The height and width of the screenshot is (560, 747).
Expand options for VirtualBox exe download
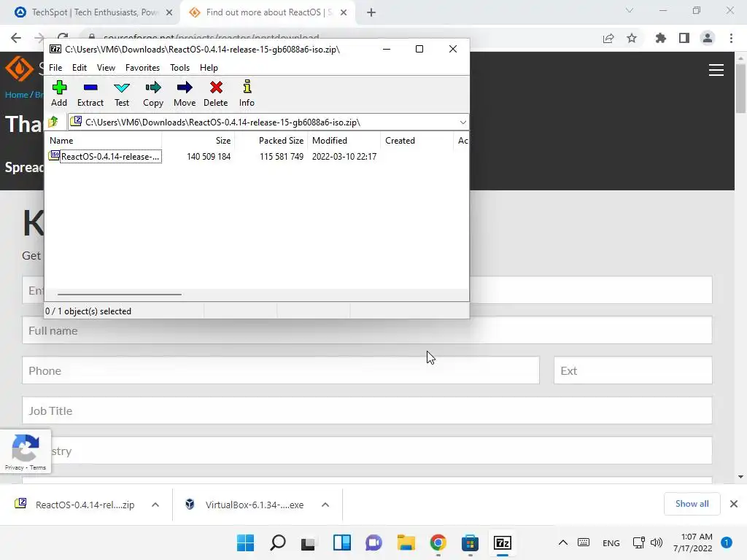[325, 505]
